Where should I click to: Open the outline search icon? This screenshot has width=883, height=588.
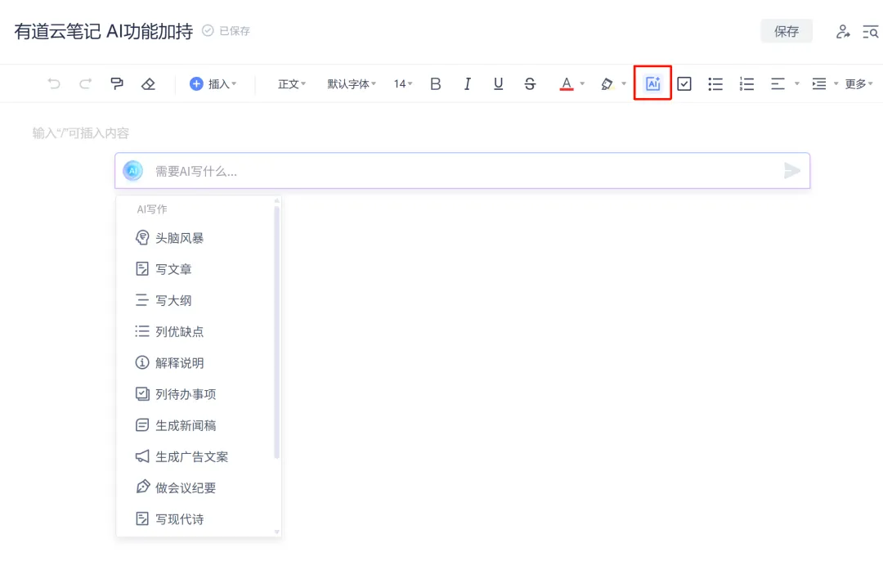point(871,32)
